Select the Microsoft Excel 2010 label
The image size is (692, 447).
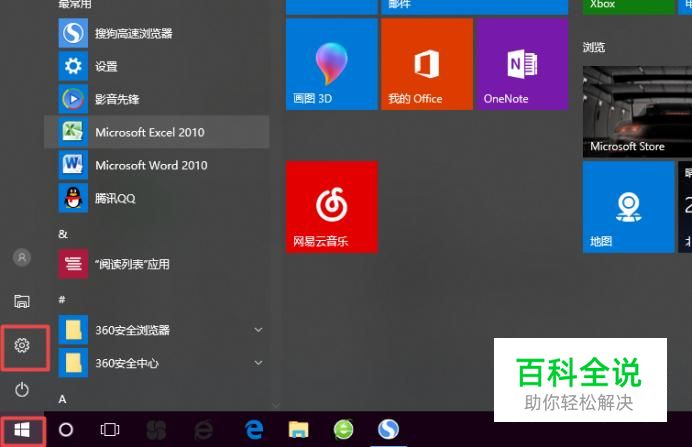[x=150, y=132]
